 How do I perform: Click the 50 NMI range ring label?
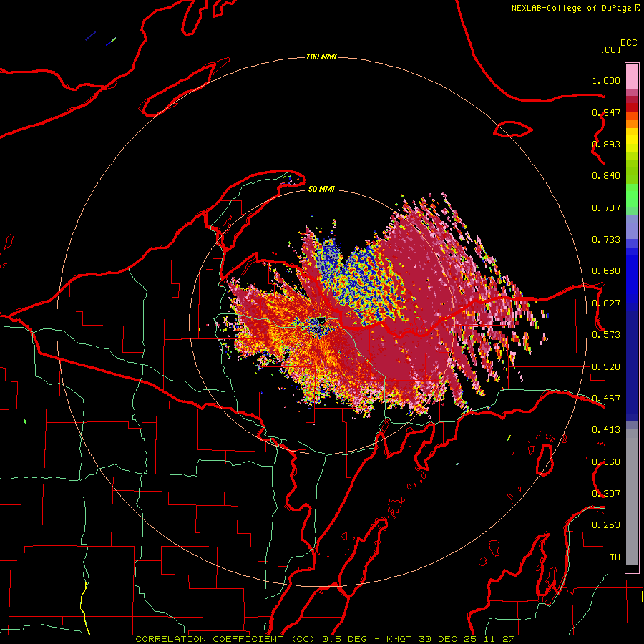pos(321,189)
